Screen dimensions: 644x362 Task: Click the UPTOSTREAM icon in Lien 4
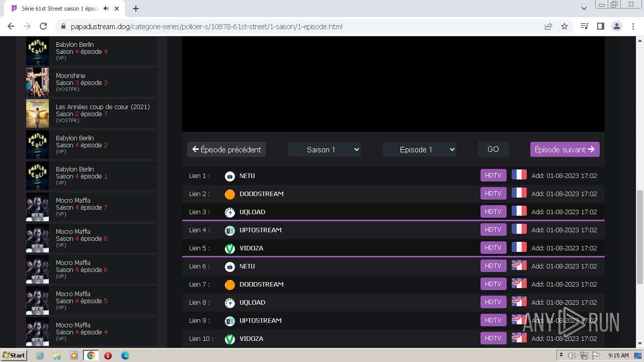230,230
